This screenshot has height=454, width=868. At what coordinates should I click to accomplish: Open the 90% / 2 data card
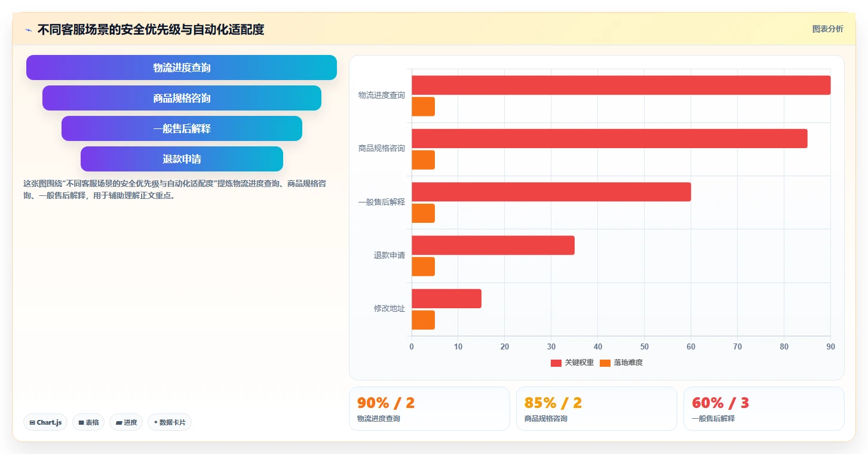click(x=430, y=409)
